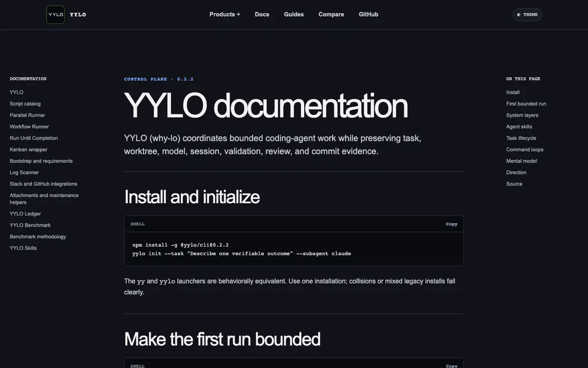Viewport: 588px width, 368px height.
Task: Open the YYLO sidebar documentation link
Action: [17, 92]
